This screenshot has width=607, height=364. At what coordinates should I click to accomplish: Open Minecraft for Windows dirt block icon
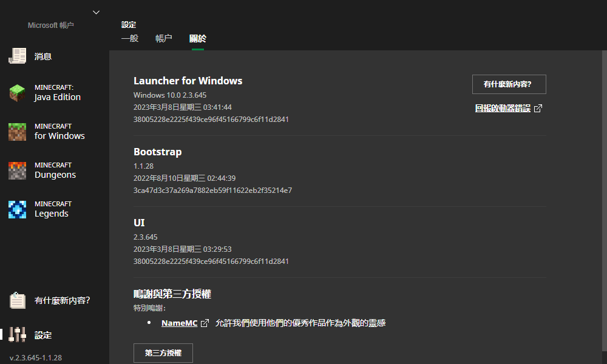pyautogui.click(x=18, y=132)
